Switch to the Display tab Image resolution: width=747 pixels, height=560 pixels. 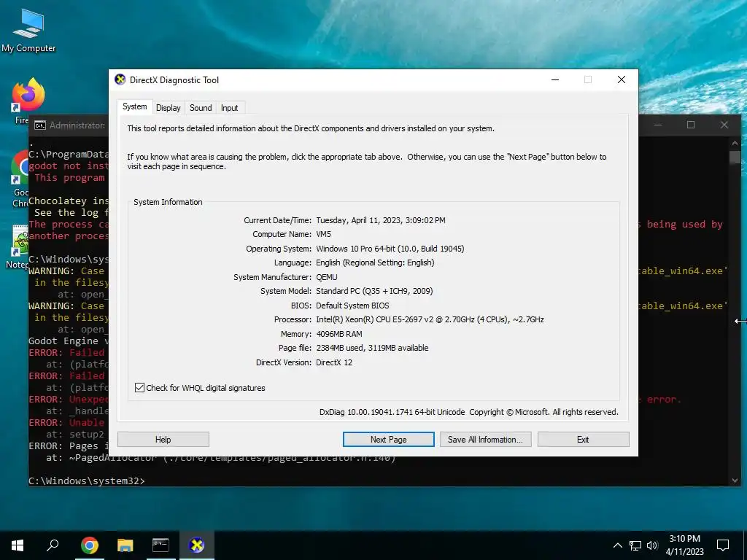tap(169, 108)
